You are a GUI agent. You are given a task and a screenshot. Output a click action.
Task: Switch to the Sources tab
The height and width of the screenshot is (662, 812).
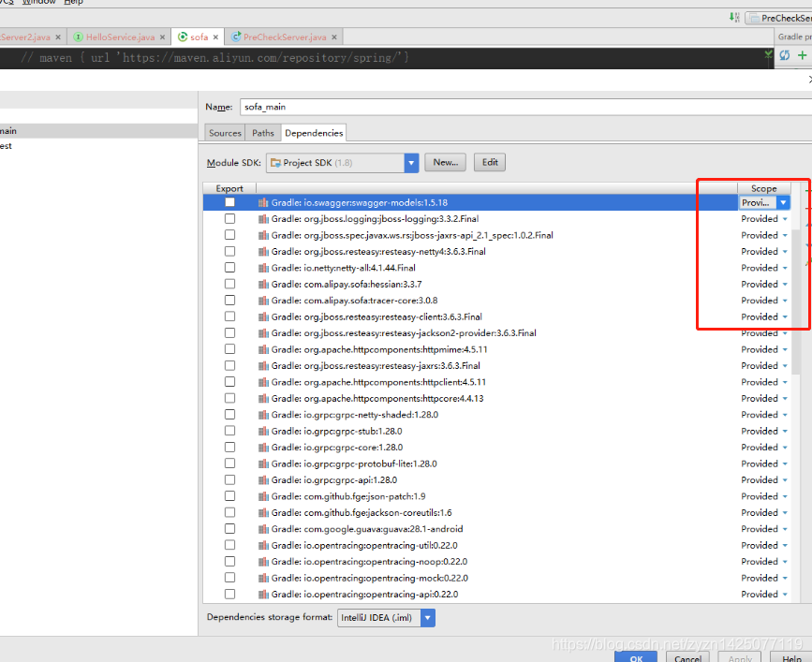[x=225, y=133]
